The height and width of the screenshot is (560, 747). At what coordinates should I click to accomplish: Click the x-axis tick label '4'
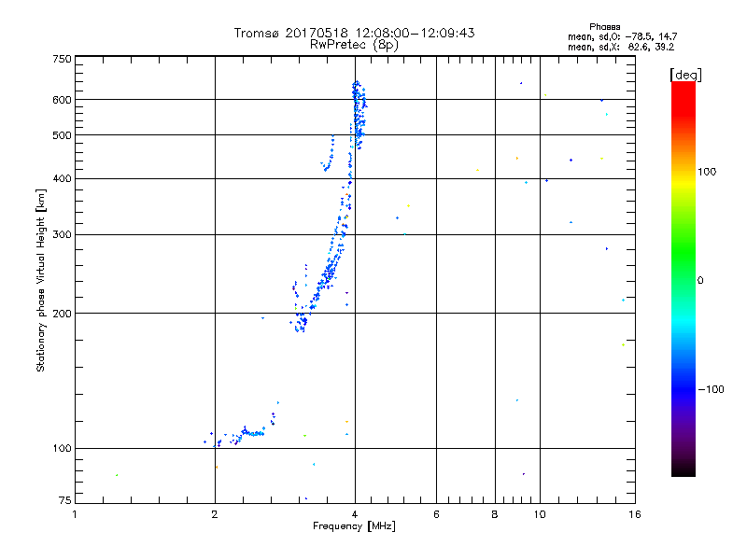click(x=355, y=514)
